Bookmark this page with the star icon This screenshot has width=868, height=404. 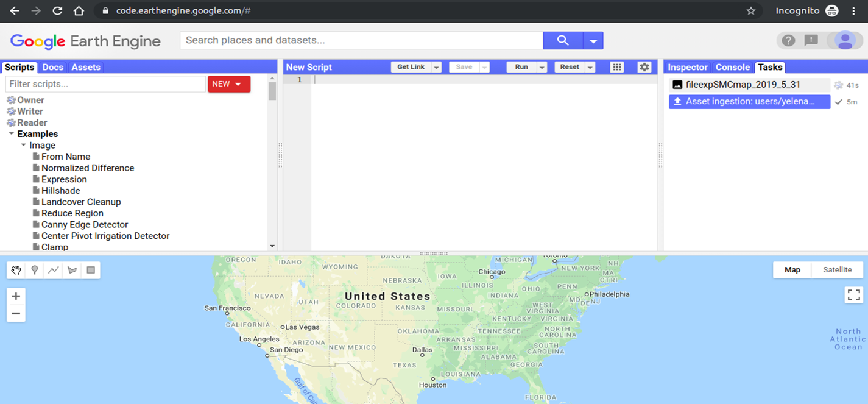[x=750, y=11]
